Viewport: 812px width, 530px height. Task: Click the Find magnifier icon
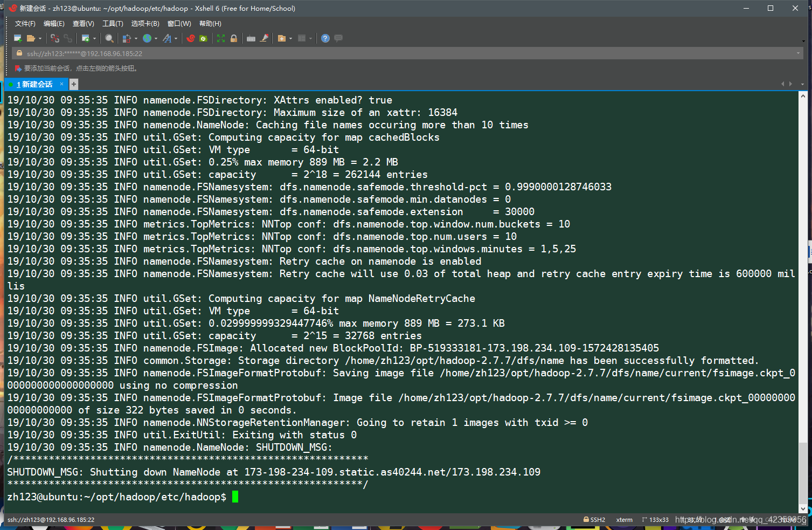(x=109, y=38)
